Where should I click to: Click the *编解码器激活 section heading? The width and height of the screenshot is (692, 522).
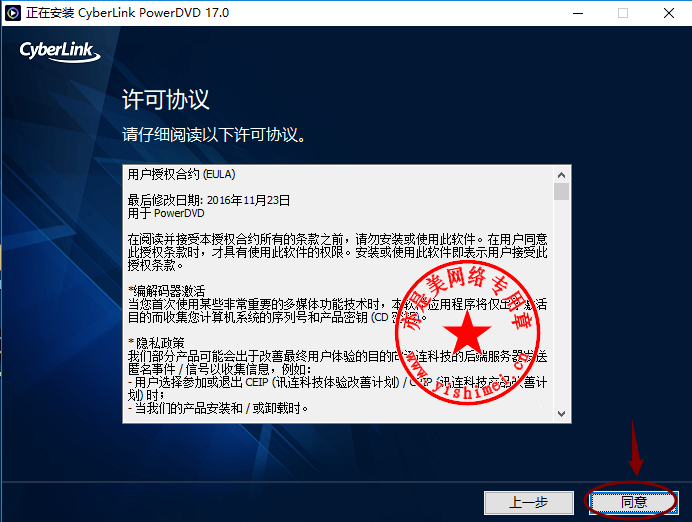click(167, 291)
